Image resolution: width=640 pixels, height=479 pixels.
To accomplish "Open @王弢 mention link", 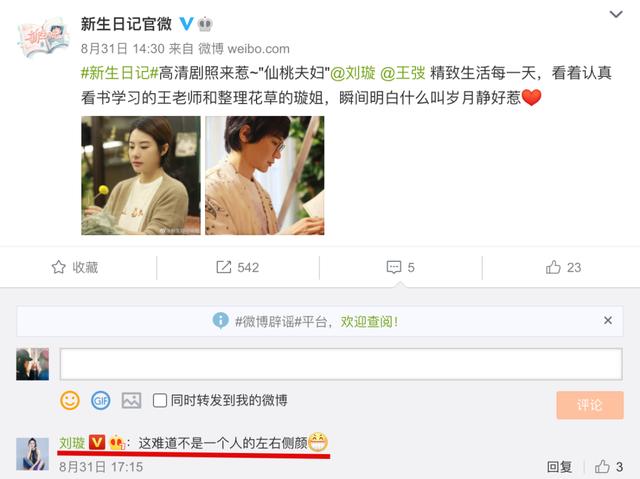I will (x=403, y=73).
